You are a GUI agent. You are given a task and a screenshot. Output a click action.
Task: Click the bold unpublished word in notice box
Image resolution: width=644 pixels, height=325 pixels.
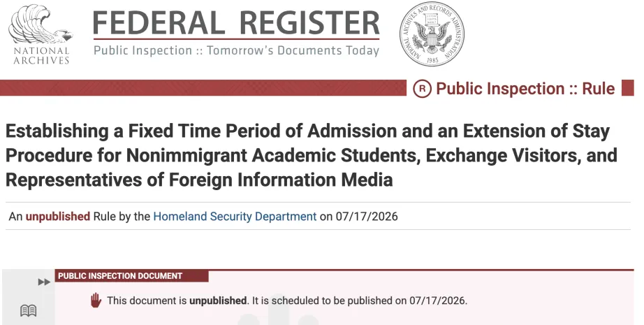[218, 301]
